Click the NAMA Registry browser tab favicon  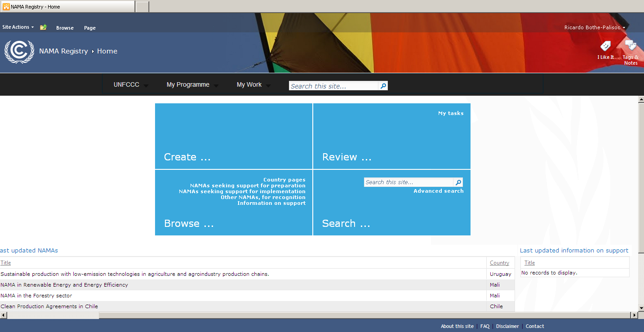pos(6,7)
